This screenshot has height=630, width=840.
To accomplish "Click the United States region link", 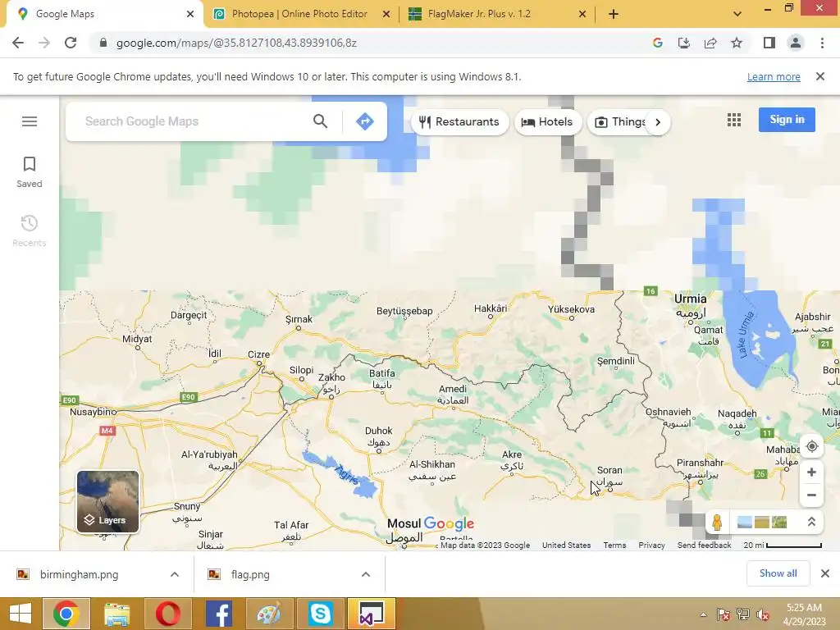I will [x=566, y=545].
